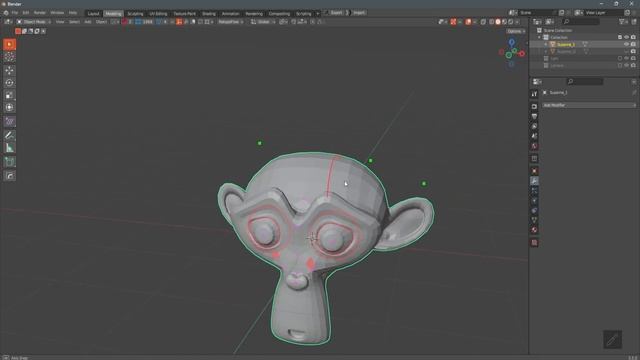This screenshot has height=360, width=640.
Task: Select the Move tool
Action: pos(9,71)
